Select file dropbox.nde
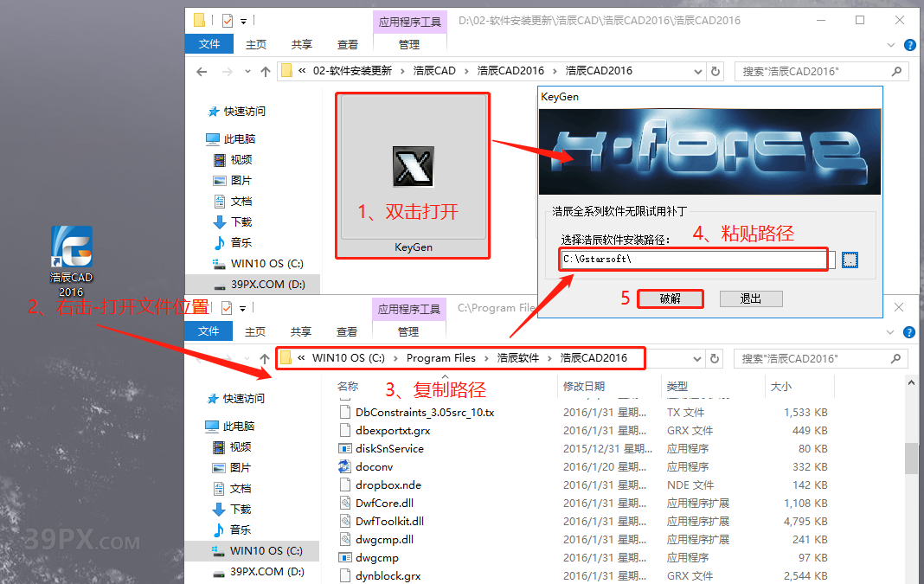 388,485
